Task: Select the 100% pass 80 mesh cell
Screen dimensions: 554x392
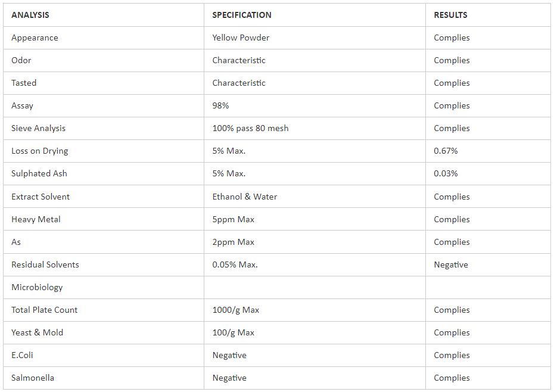Action: pyautogui.click(x=250, y=128)
